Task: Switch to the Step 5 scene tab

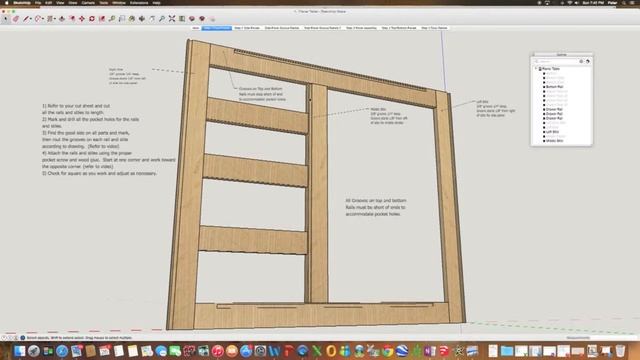Action: [x=434, y=28]
